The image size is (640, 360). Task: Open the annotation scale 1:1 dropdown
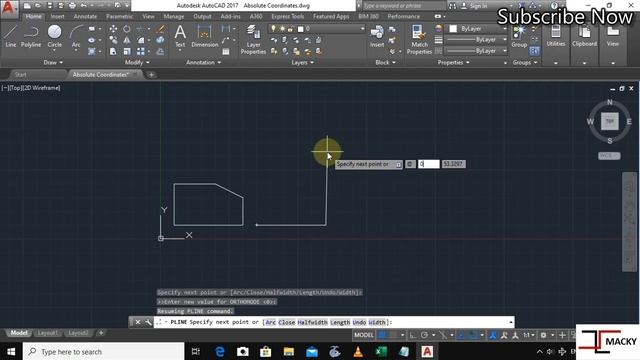tap(529, 335)
